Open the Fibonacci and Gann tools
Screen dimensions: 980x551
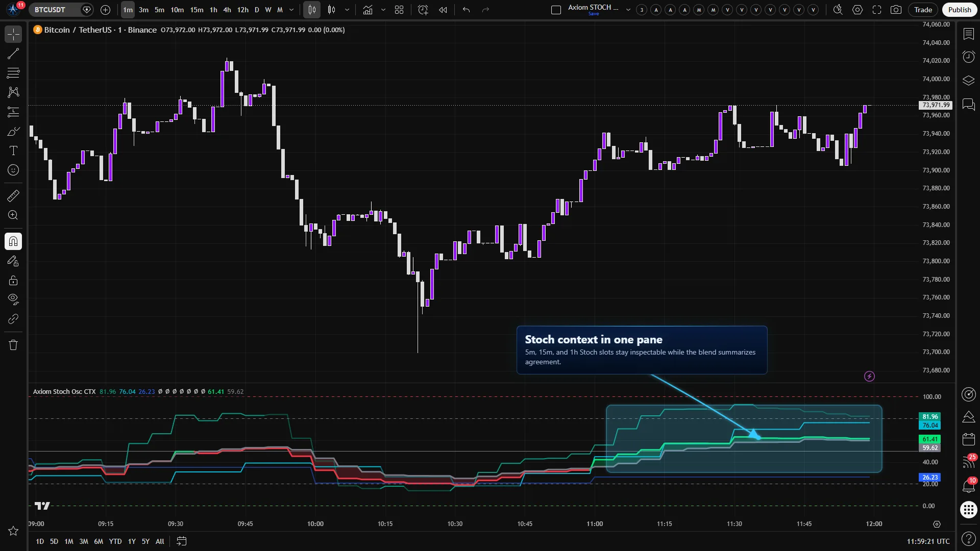(x=13, y=73)
